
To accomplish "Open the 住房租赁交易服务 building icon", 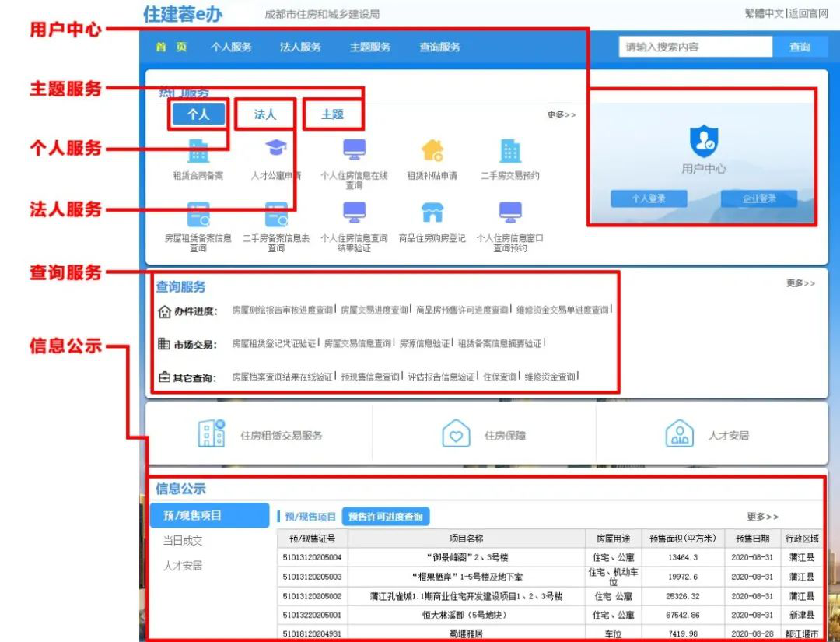I will point(211,433).
